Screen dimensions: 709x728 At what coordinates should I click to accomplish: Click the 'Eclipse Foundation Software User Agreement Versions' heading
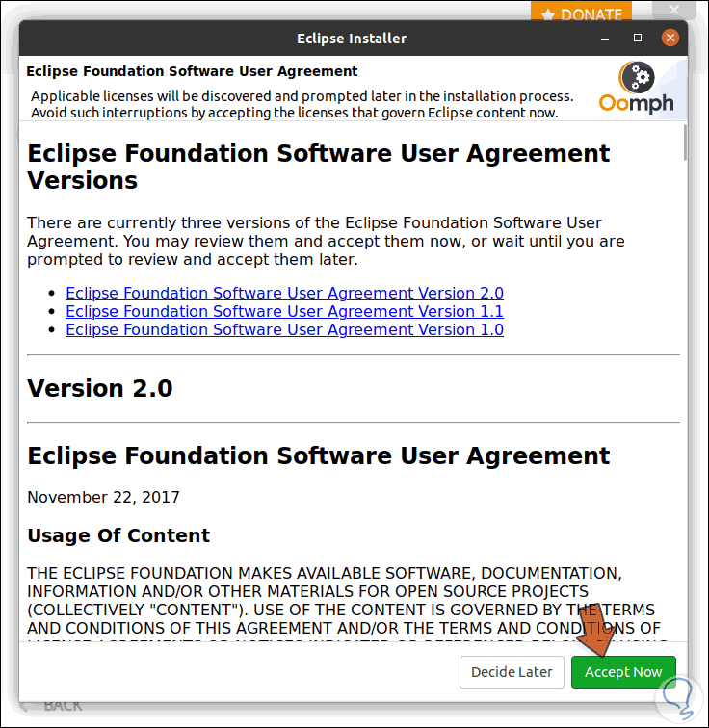pos(318,167)
